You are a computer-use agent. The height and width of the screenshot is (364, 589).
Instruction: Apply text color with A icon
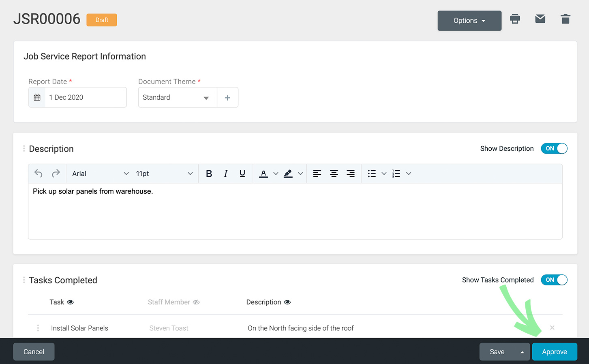coord(263,173)
